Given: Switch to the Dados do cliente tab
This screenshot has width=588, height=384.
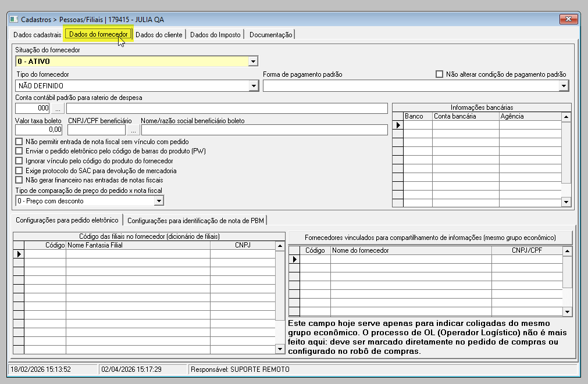Looking at the screenshot, I should pos(159,35).
